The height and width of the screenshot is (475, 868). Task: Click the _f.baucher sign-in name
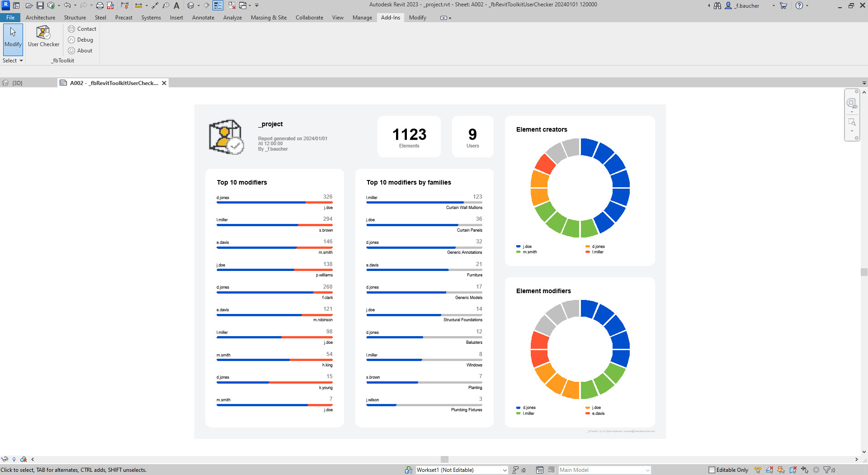(747, 6)
